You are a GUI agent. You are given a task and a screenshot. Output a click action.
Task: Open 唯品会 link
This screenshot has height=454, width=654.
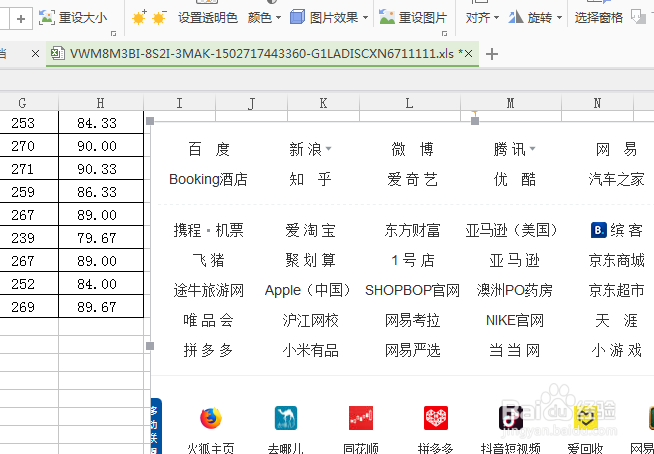pos(209,320)
